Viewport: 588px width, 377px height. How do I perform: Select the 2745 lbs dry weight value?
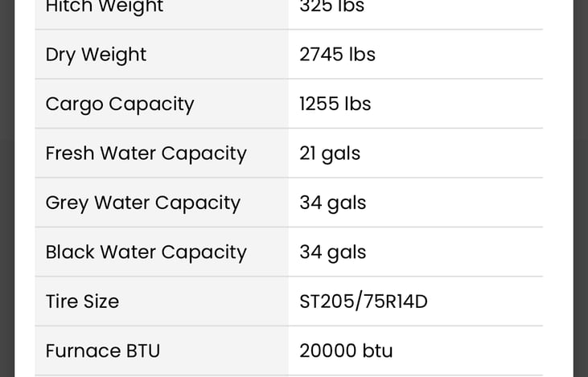pos(337,55)
